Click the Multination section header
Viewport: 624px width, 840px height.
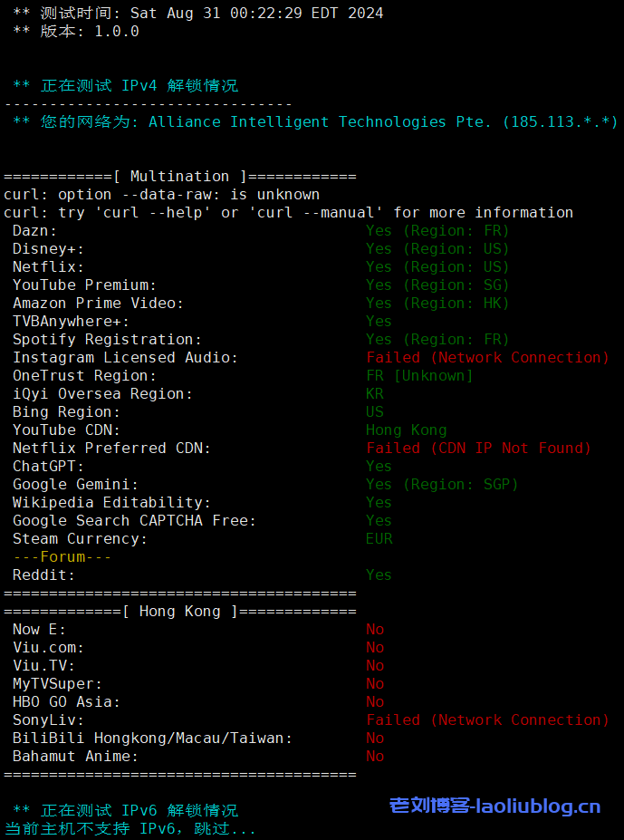point(179,176)
